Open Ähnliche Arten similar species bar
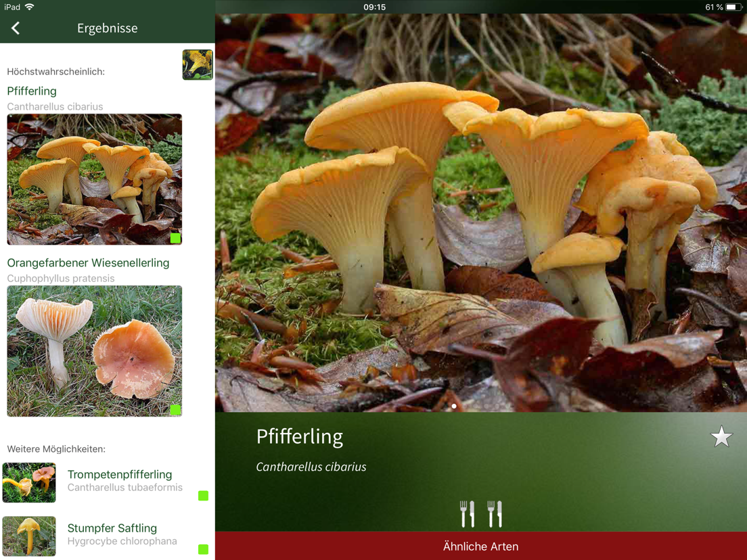The width and height of the screenshot is (747, 560). [480, 546]
